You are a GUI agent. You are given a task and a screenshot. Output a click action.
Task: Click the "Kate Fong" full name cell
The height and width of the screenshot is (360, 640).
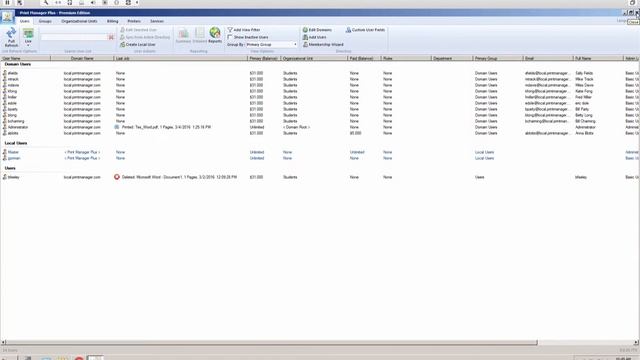point(584,91)
